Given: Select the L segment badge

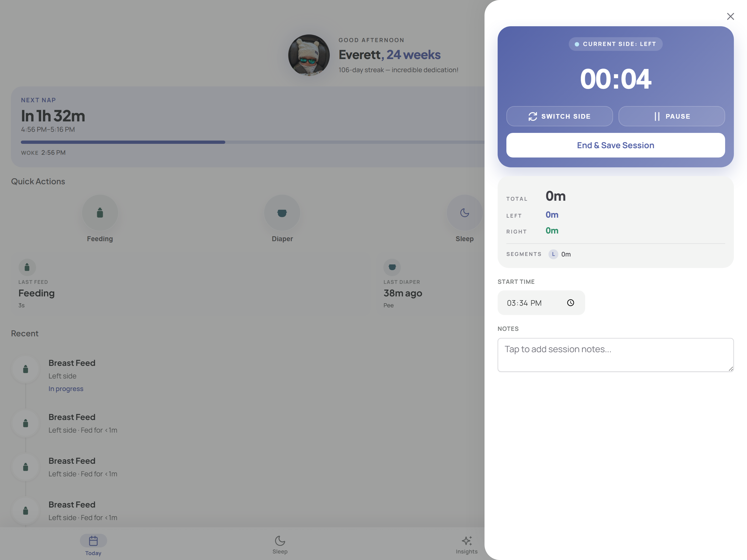Looking at the screenshot, I should pos(553,254).
